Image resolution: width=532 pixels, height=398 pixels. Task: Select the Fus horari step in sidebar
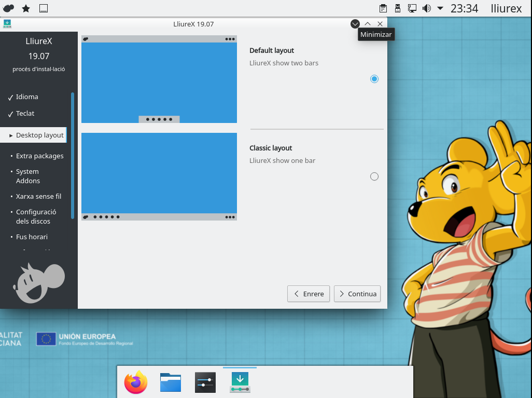[32, 237]
